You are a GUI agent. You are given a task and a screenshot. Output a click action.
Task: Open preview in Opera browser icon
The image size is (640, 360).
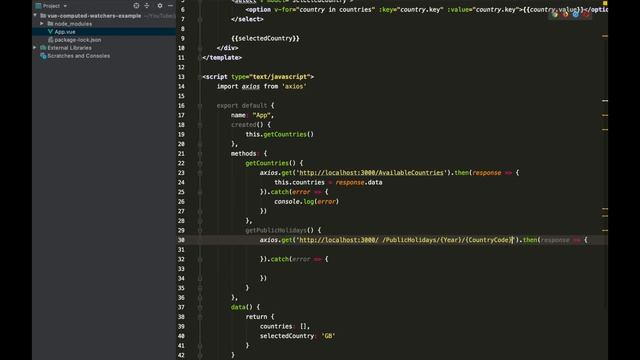[586, 15]
